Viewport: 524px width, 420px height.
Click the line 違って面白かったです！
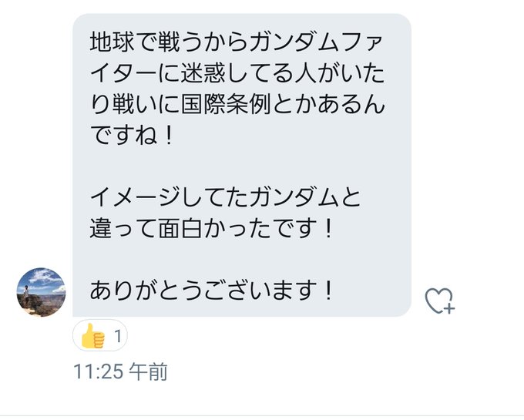click(212, 229)
